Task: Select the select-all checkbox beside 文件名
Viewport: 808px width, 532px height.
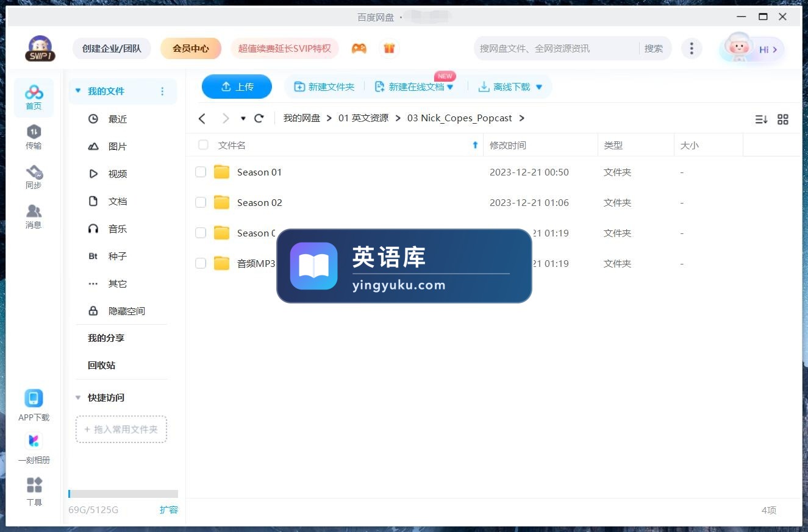Action: pos(203,145)
